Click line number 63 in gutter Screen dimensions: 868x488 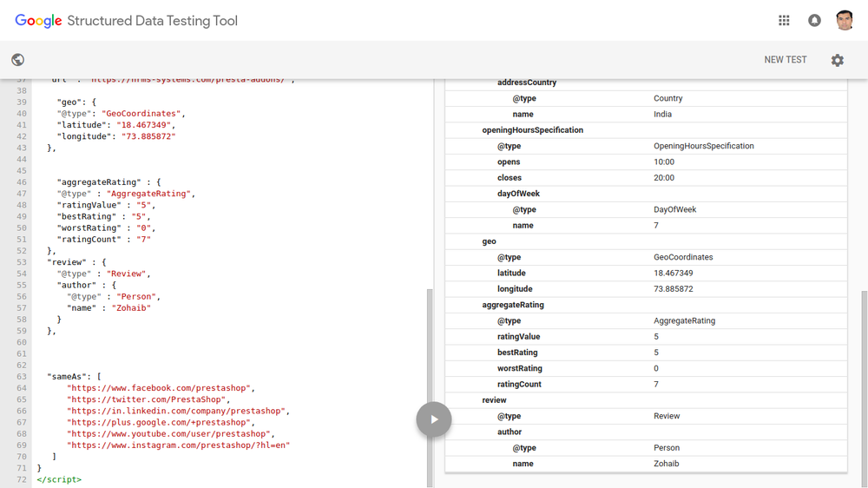coord(22,377)
